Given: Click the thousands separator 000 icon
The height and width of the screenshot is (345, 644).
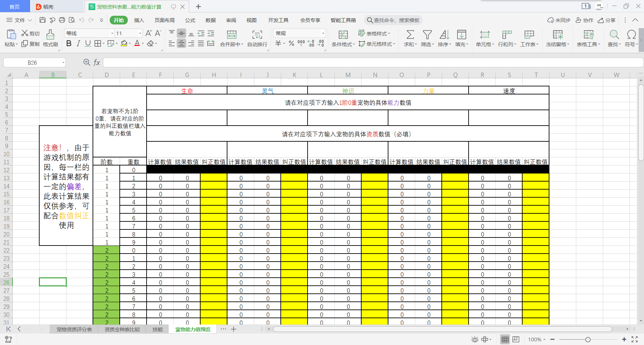Looking at the screenshot, I should pyautogui.click(x=301, y=43).
